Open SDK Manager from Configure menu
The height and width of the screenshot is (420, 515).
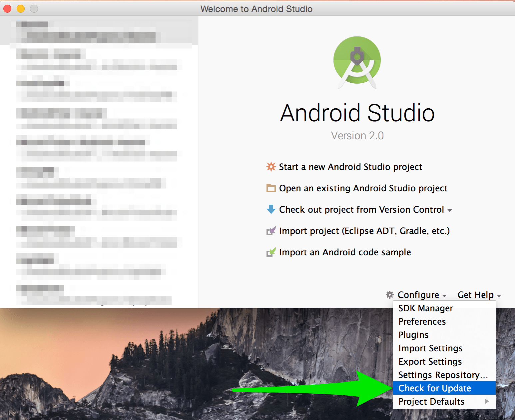[x=425, y=308]
